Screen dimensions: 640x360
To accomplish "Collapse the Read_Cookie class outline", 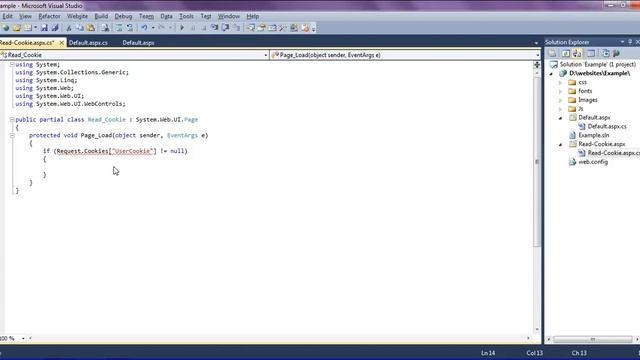I will point(12,120).
